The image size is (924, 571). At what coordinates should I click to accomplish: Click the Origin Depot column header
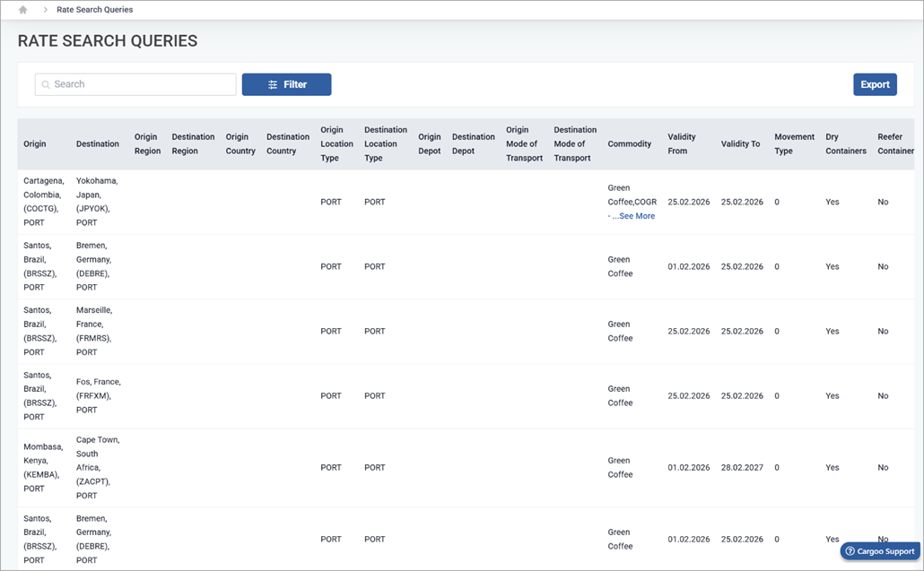pyautogui.click(x=430, y=143)
